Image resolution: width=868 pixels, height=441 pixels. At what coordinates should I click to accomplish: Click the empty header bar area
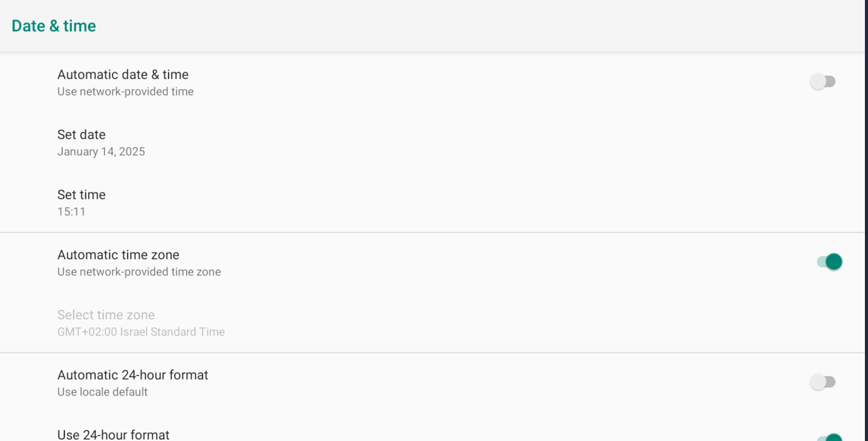pyautogui.click(x=460, y=26)
